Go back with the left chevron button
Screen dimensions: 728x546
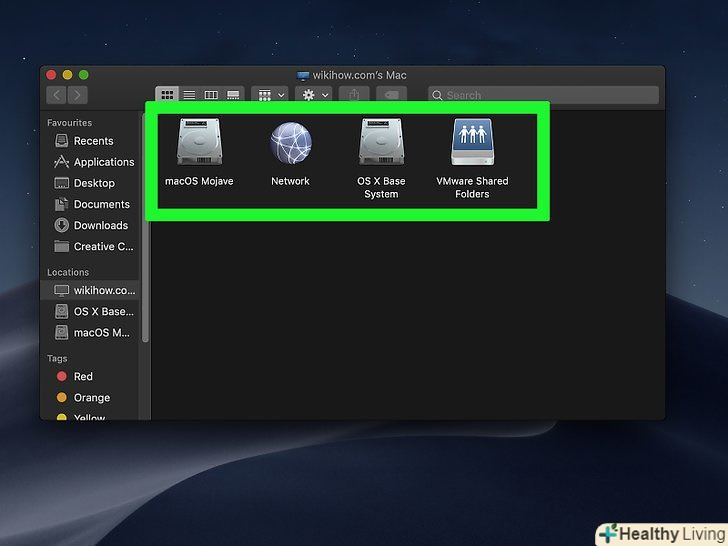coord(56,95)
